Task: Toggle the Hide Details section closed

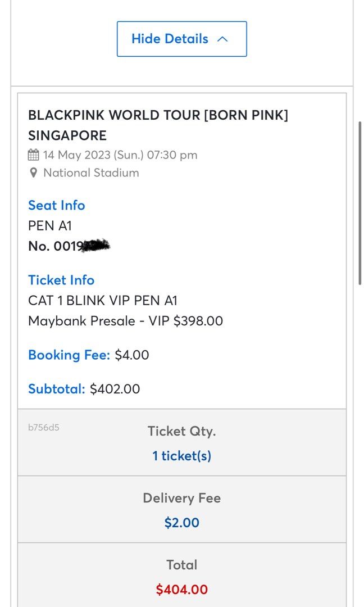Action: [181, 39]
